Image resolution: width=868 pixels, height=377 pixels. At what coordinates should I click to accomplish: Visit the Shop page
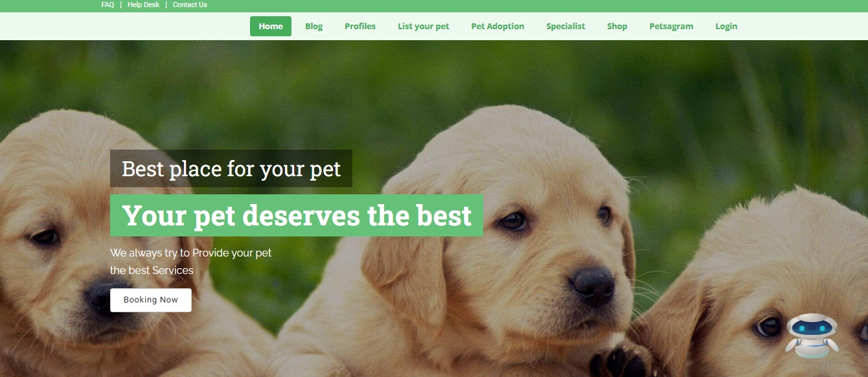(617, 27)
